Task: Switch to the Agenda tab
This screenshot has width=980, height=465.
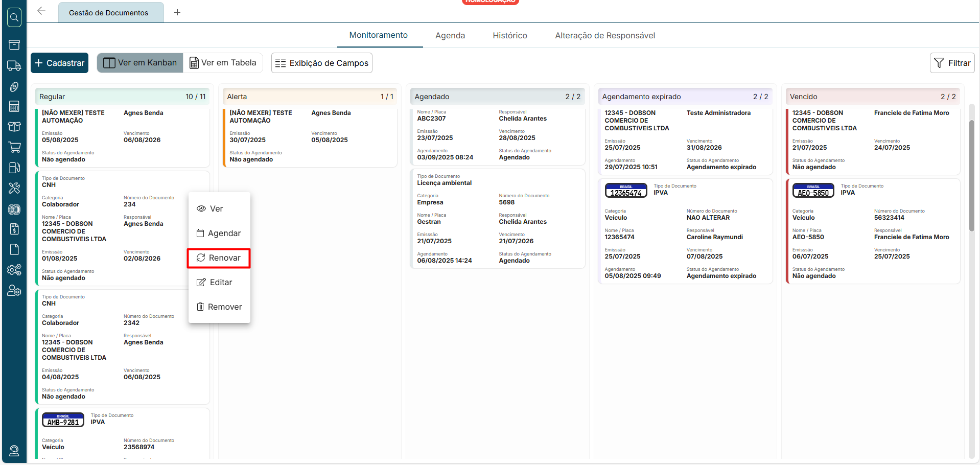Action: (x=450, y=36)
